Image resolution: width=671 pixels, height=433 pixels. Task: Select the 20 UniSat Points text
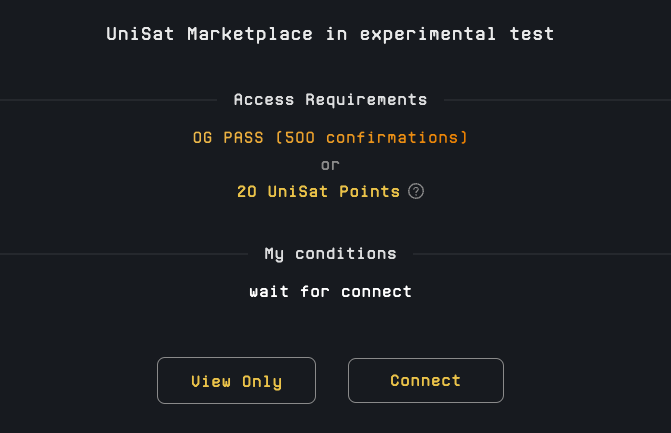pos(318,191)
